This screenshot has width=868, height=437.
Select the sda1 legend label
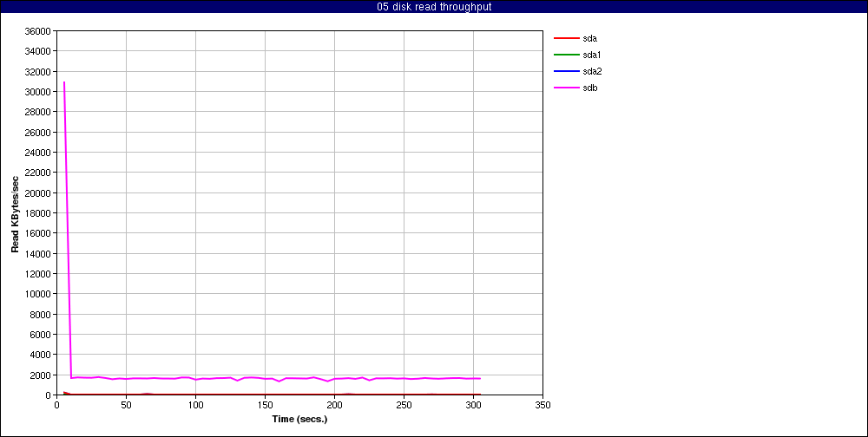click(592, 55)
